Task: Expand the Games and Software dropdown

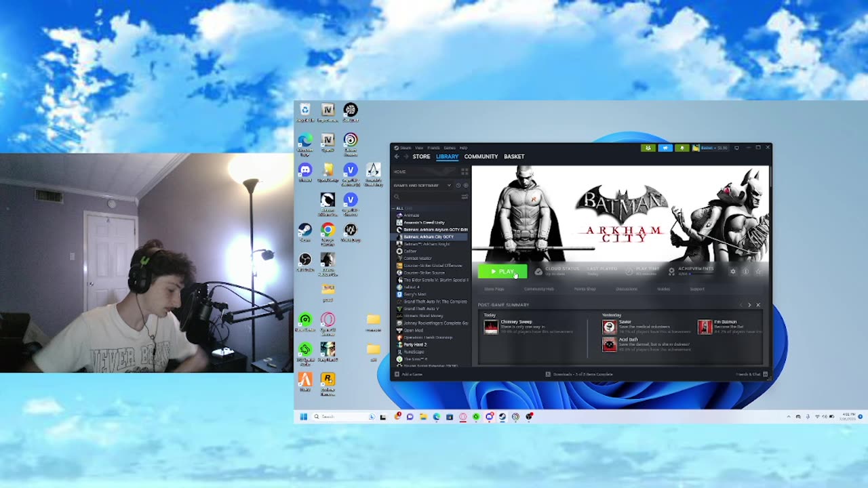Action: pos(422,185)
